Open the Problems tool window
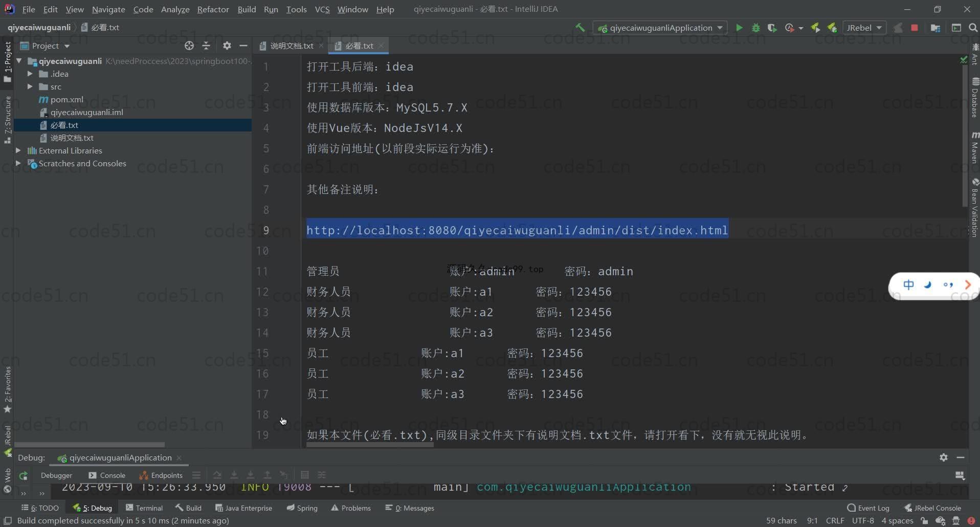Viewport: 980px width, 527px height. 351,508
